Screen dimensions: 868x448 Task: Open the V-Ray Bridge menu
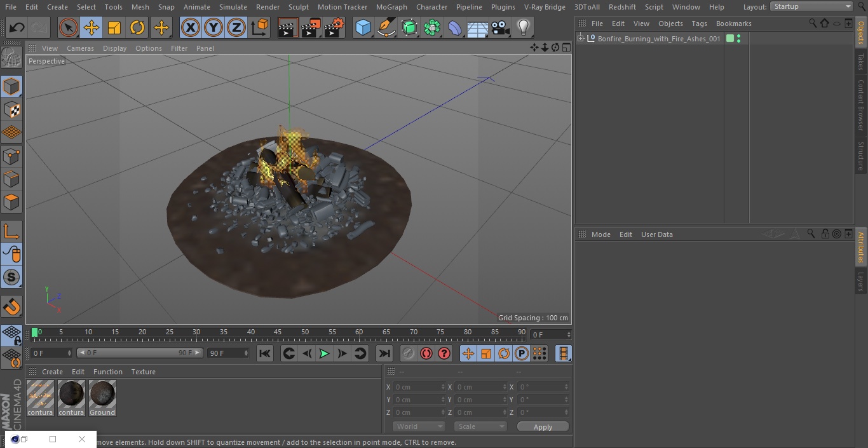(x=545, y=7)
